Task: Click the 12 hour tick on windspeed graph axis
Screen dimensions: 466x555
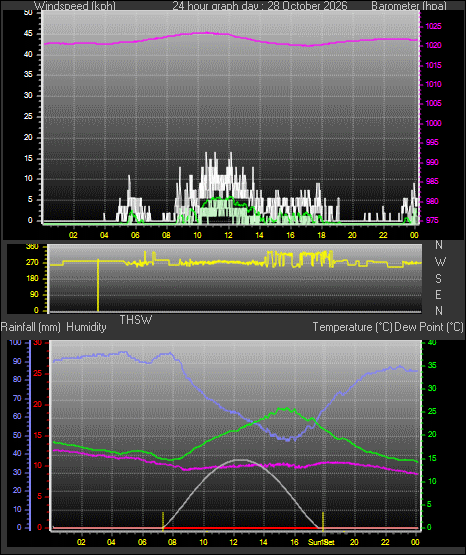Action: coord(229,235)
